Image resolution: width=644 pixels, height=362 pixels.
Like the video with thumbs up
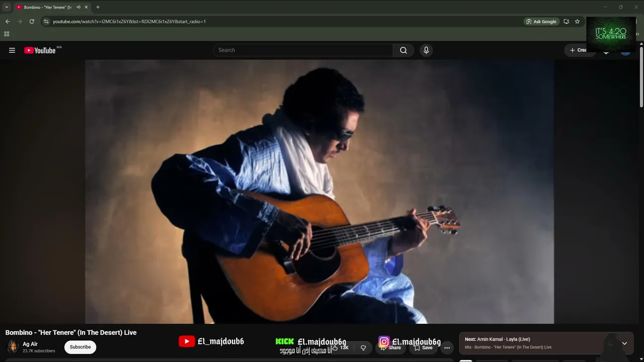point(340,347)
